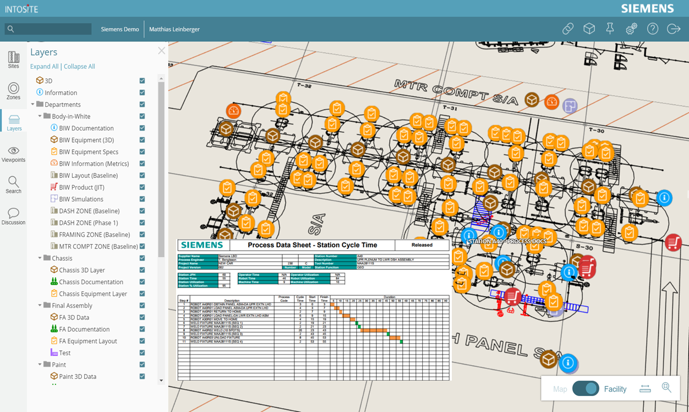
Task: Click the layers panel scrollbar down arrow
Action: tap(161, 380)
